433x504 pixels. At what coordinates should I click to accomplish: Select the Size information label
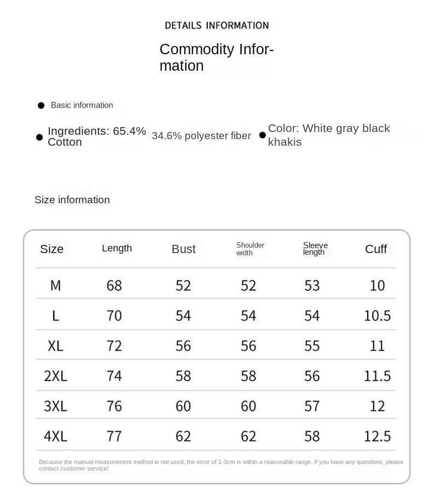pos(72,200)
